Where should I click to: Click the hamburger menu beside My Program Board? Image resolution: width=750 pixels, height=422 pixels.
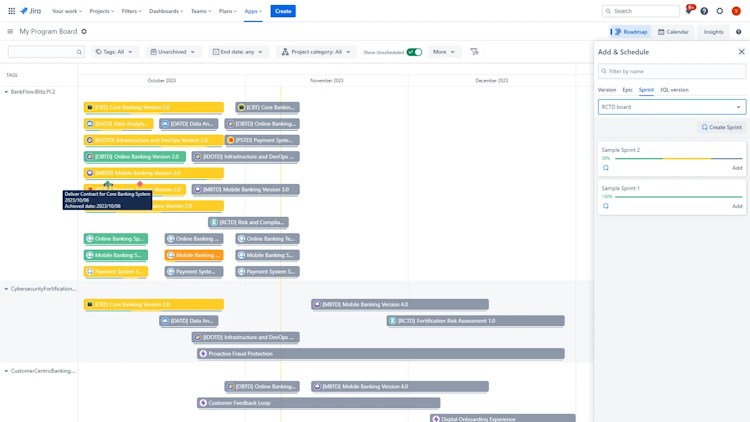pos(10,32)
